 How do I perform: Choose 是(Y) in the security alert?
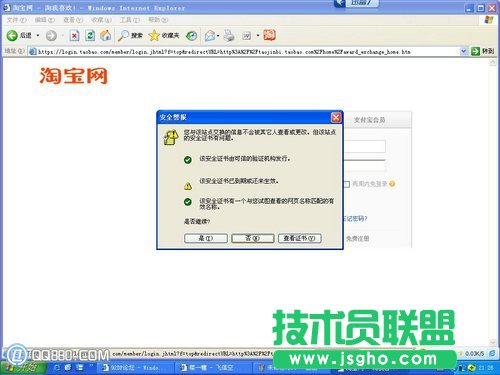(x=206, y=238)
